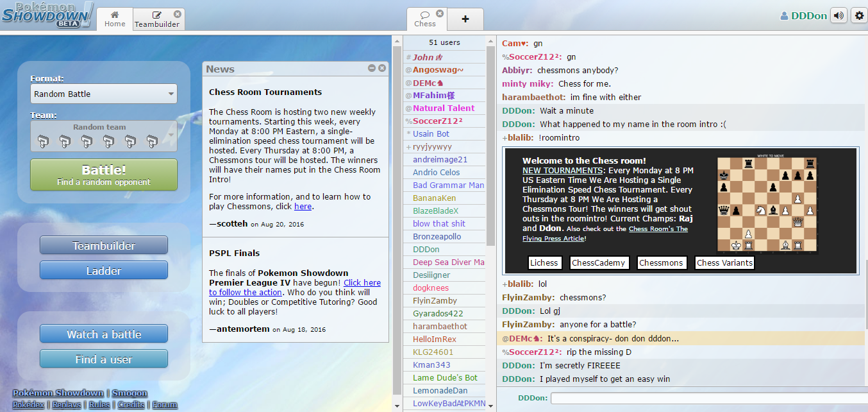
Task: Close the News panel
Action: pos(382,68)
